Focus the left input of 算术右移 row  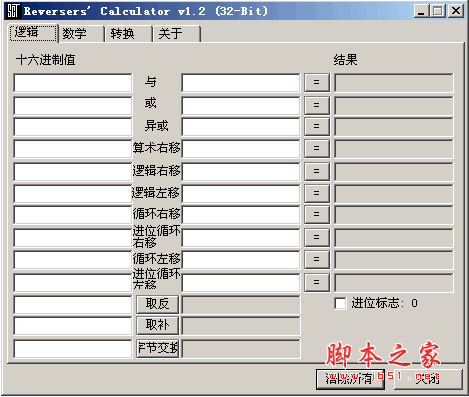point(73,149)
